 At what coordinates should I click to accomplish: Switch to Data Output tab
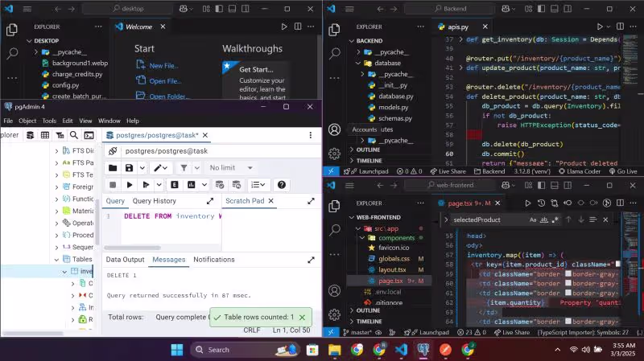click(x=125, y=260)
